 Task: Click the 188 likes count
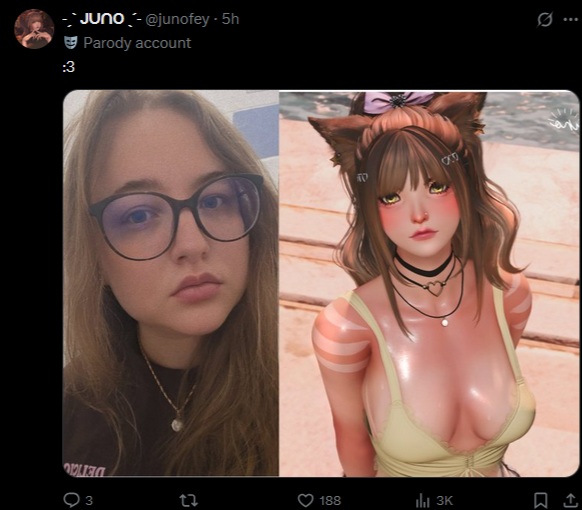330,501
